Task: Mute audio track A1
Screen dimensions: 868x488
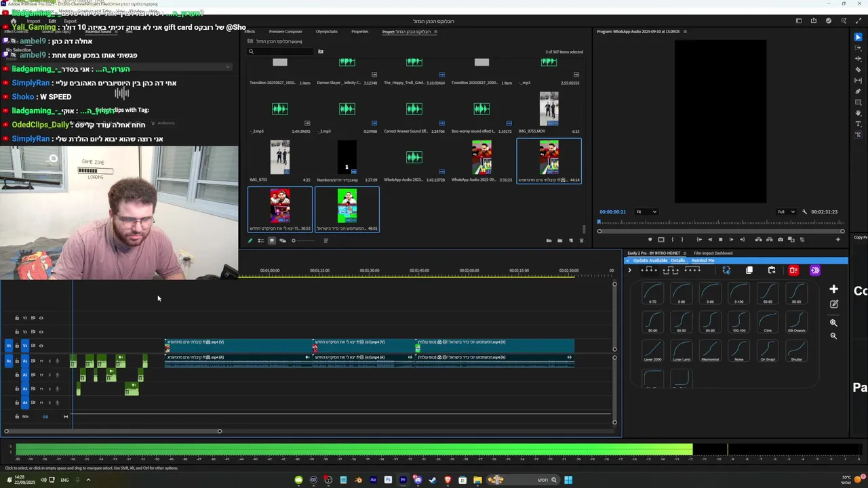Action: pos(41,361)
